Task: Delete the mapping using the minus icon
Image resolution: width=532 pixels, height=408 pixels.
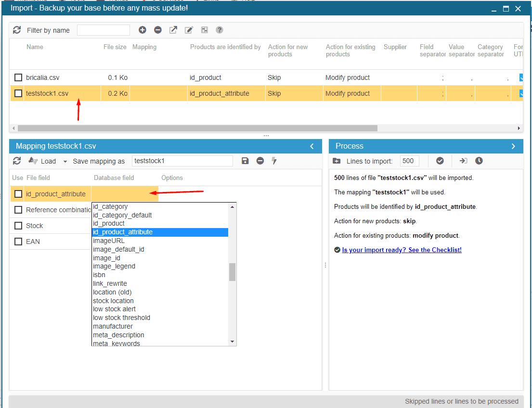Action: tap(260, 161)
